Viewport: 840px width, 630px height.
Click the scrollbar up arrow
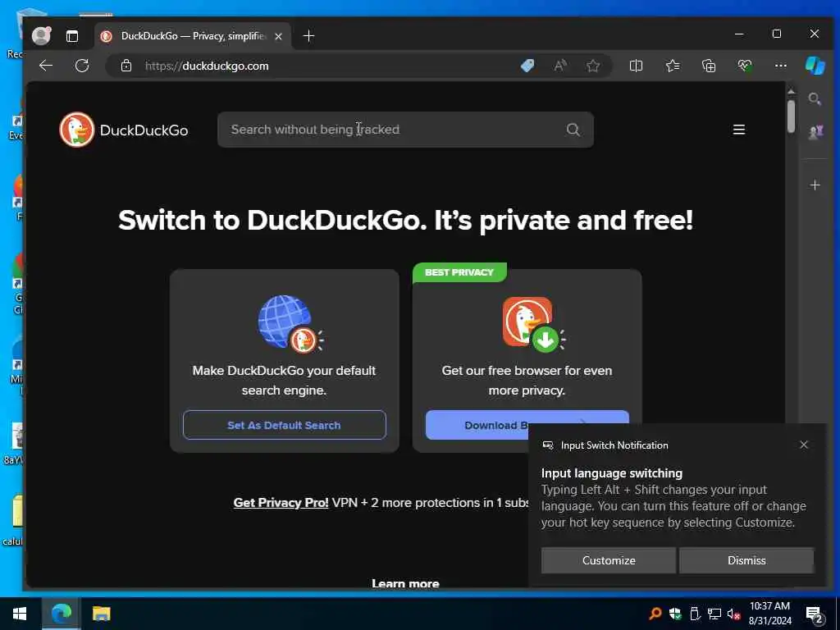pyautogui.click(x=792, y=92)
